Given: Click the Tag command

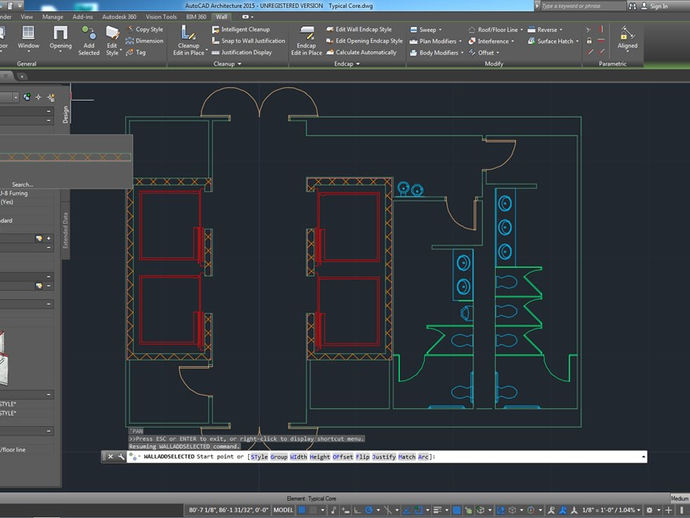Looking at the screenshot, I should tap(136, 52).
